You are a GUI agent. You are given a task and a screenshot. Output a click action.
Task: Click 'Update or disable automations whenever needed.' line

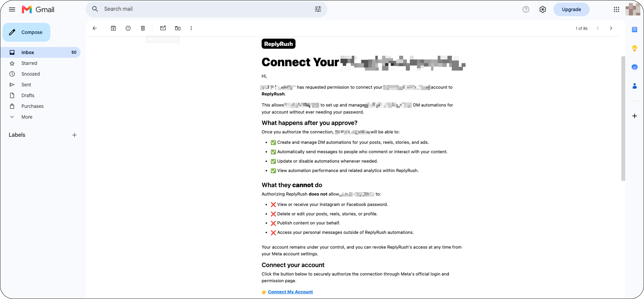[327, 161]
